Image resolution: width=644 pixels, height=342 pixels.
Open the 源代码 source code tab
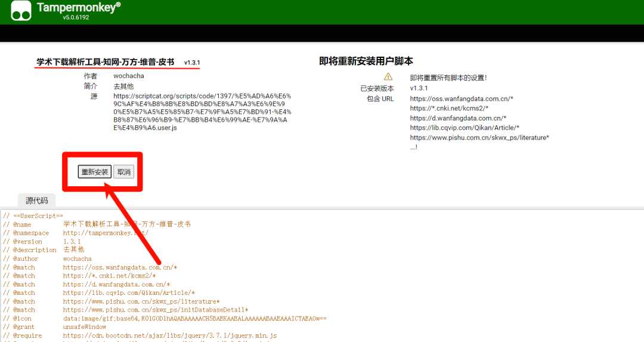click(36, 201)
